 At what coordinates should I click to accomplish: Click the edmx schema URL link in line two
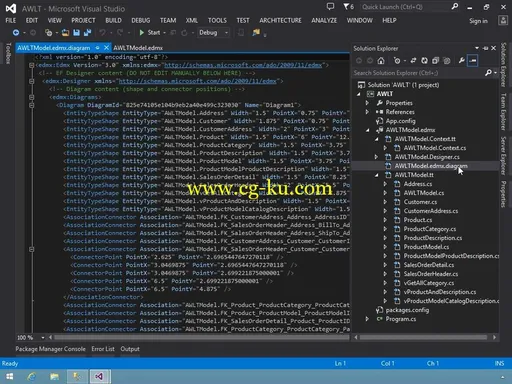click(x=243, y=65)
